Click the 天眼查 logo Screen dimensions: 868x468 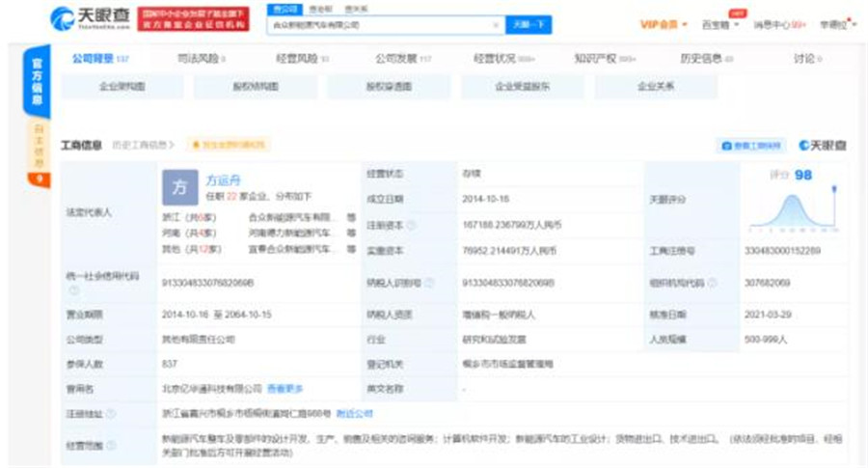pos(89,18)
